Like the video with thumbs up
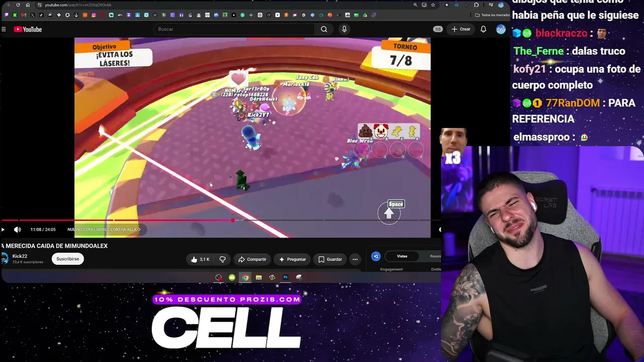The image size is (644, 362). pos(200,259)
